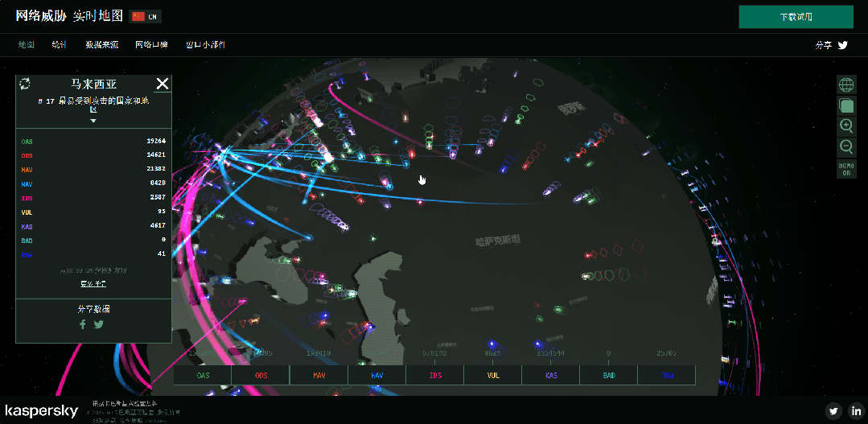
Task: Select the RMW row in the country panel
Action: [93, 254]
